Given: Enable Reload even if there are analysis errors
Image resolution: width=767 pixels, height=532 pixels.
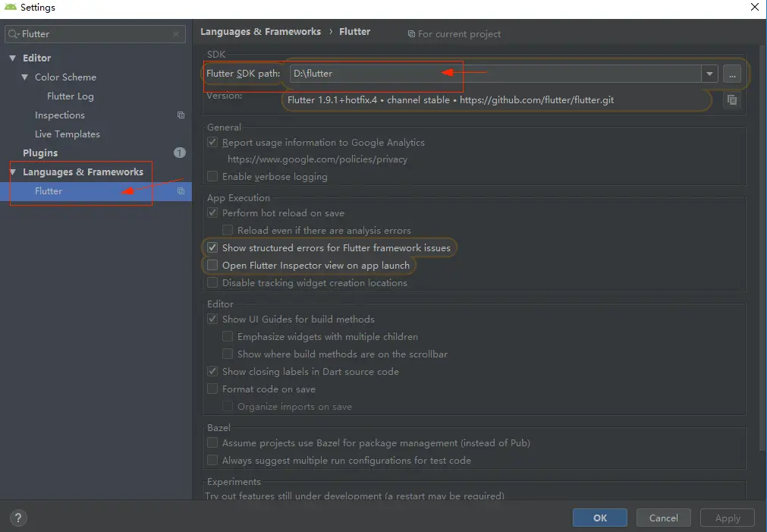Looking at the screenshot, I should click(228, 230).
